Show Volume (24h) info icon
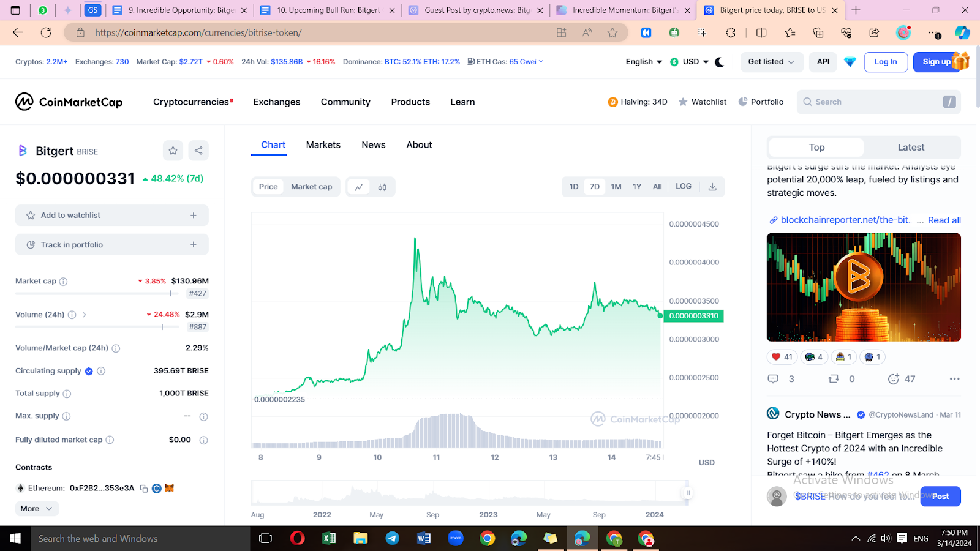The height and width of the screenshot is (551, 980). coord(72,315)
